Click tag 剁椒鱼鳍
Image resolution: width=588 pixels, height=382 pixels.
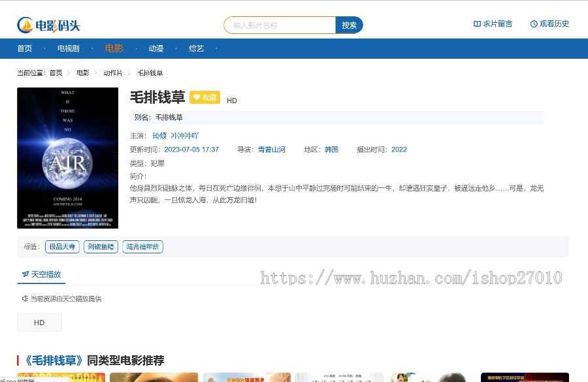click(x=101, y=247)
